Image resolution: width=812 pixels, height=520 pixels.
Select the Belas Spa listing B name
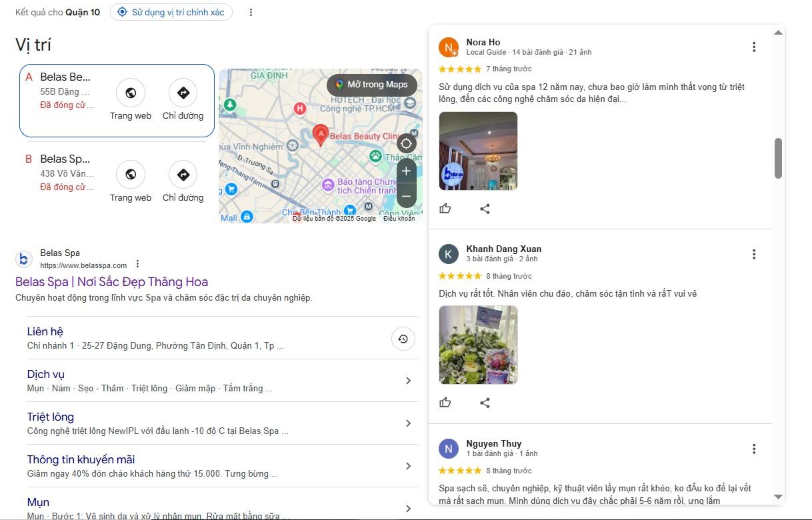[65, 159]
